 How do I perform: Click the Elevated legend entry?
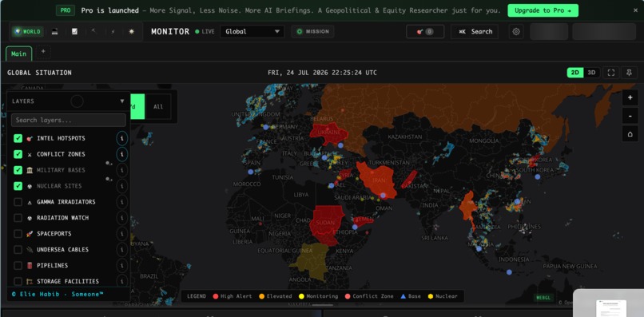tap(275, 296)
